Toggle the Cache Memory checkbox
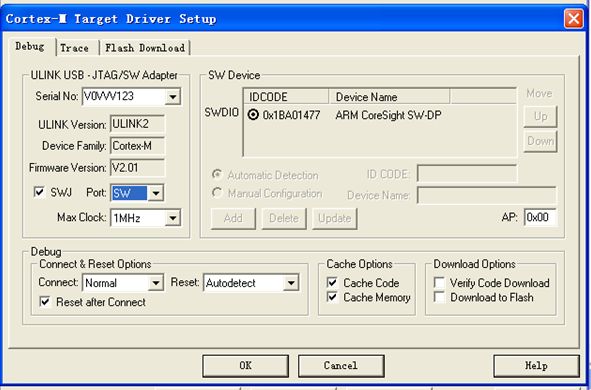591x390 pixels. coord(332,297)
